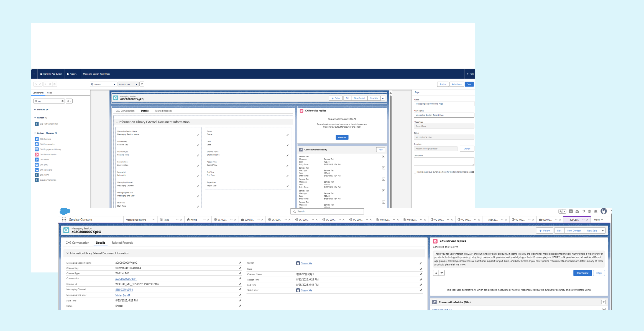644x331 pixels.
Task: Open the Help question mark in console header
Action: [584, 211]
